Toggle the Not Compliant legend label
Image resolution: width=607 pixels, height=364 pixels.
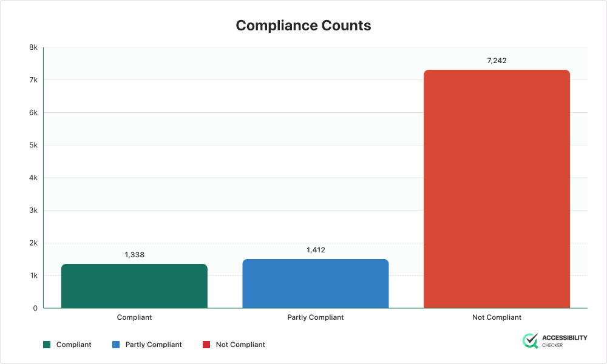pos(240,345)
